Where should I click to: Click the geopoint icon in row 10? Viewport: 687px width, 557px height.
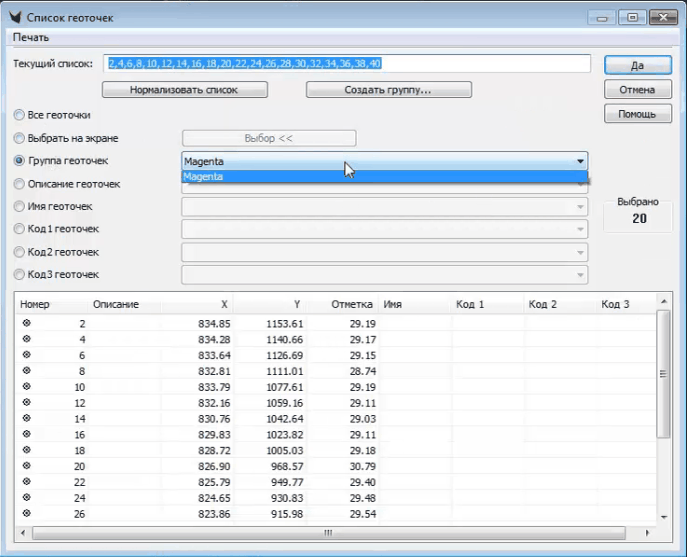[x=27, y=386]
